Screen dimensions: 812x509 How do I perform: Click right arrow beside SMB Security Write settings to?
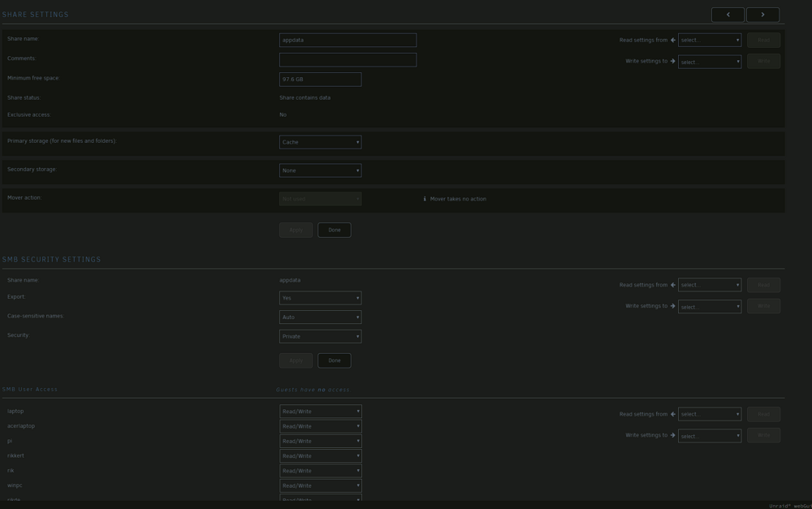672,306
